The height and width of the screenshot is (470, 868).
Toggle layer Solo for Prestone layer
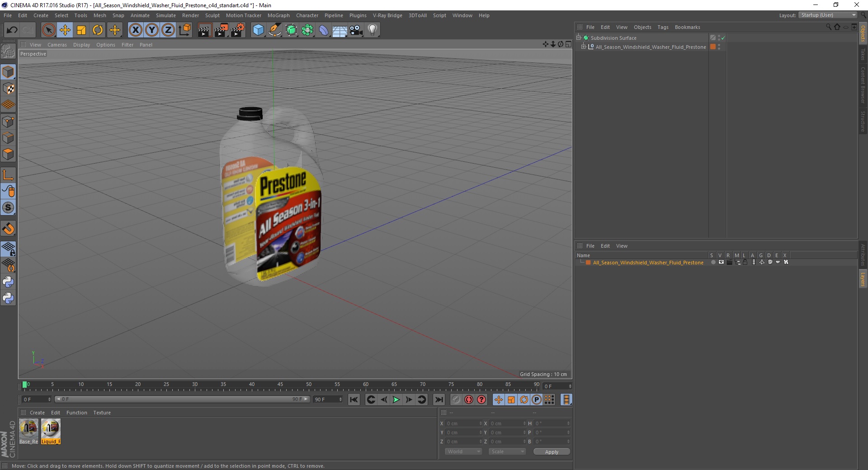(x=713, y=262)
